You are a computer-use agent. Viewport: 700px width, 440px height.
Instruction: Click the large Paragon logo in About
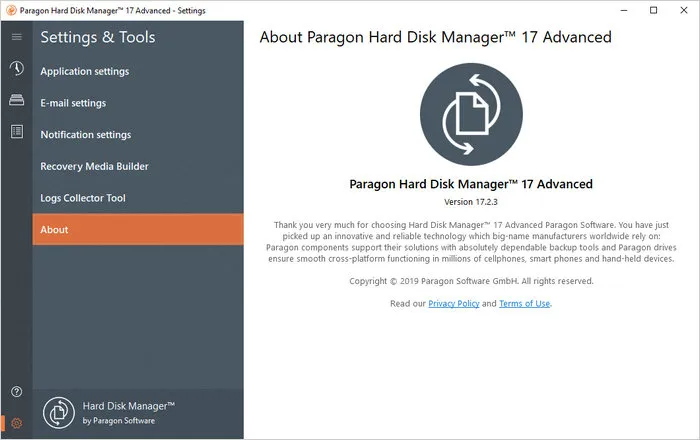pos(471,114)
